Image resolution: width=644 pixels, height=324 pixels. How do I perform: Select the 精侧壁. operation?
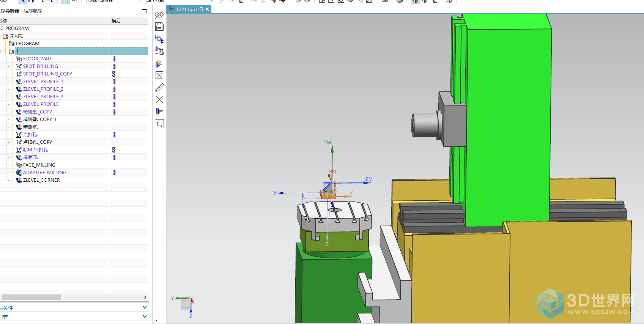tap(30, 127)
